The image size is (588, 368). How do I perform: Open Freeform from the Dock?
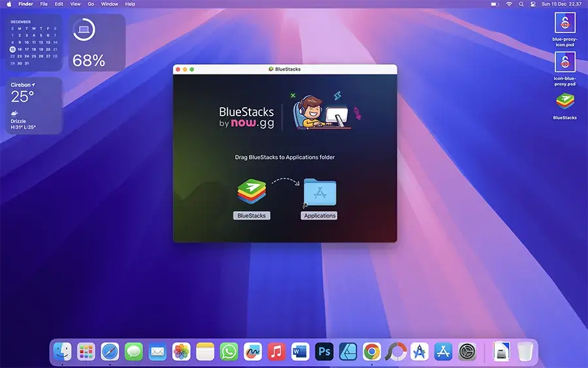[x=253, y=352]
